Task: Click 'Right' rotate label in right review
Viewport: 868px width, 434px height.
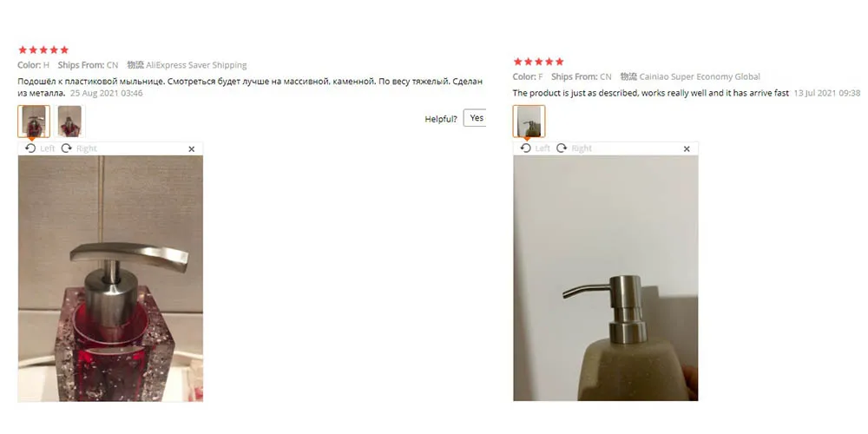Action: click(582, 148)
